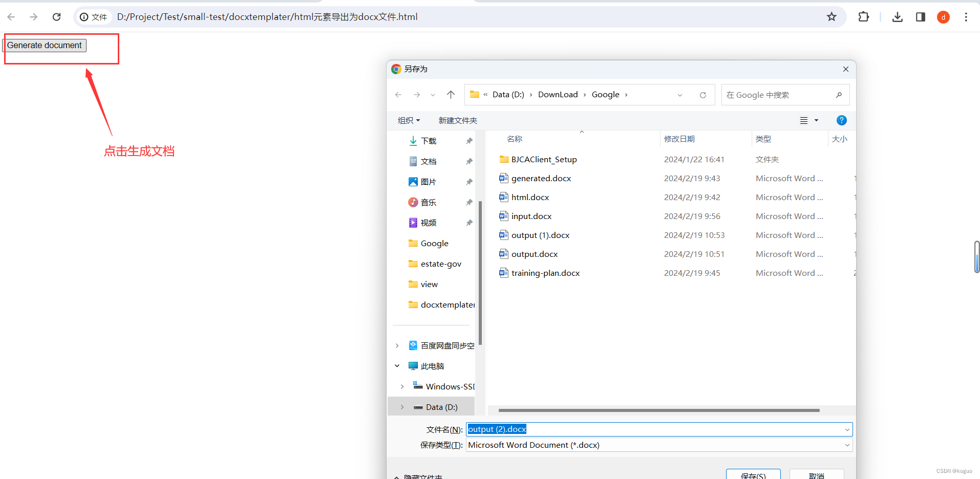Open Chrome's downloads icon in the toolbar
The image size is (980, 479).
(x=898, y=17)
